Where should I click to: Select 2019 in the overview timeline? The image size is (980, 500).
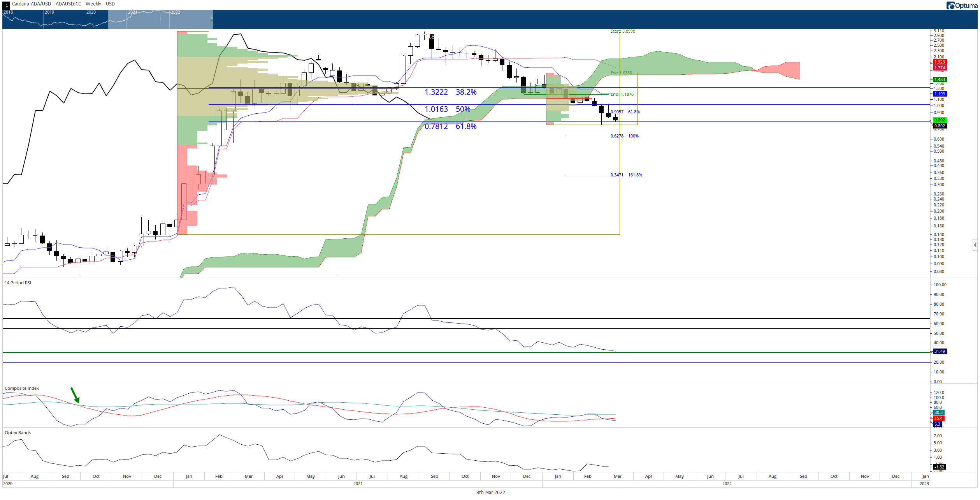click(49, 12)
